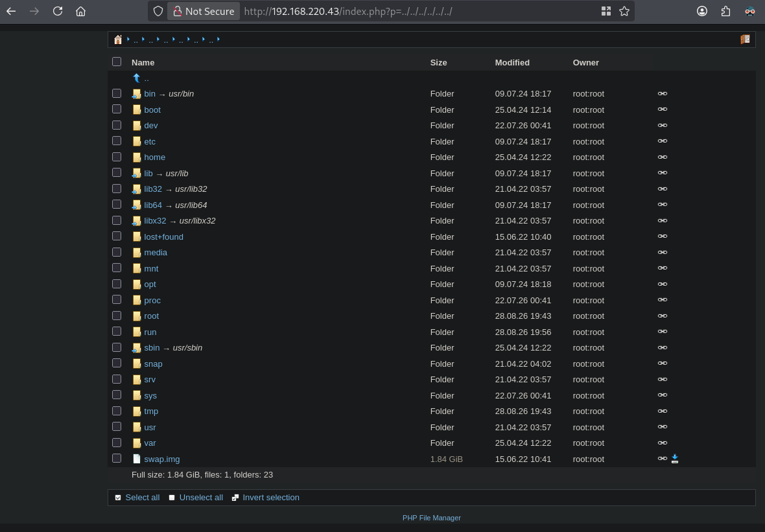
Task: Click the Not Secure lock indicator
Action: pyautogui.click(x=204, y=11)
